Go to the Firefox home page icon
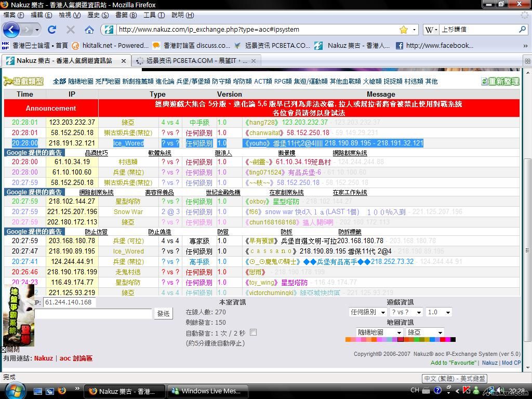This screenshot has width=532, height=399. [x=89, y=30]
